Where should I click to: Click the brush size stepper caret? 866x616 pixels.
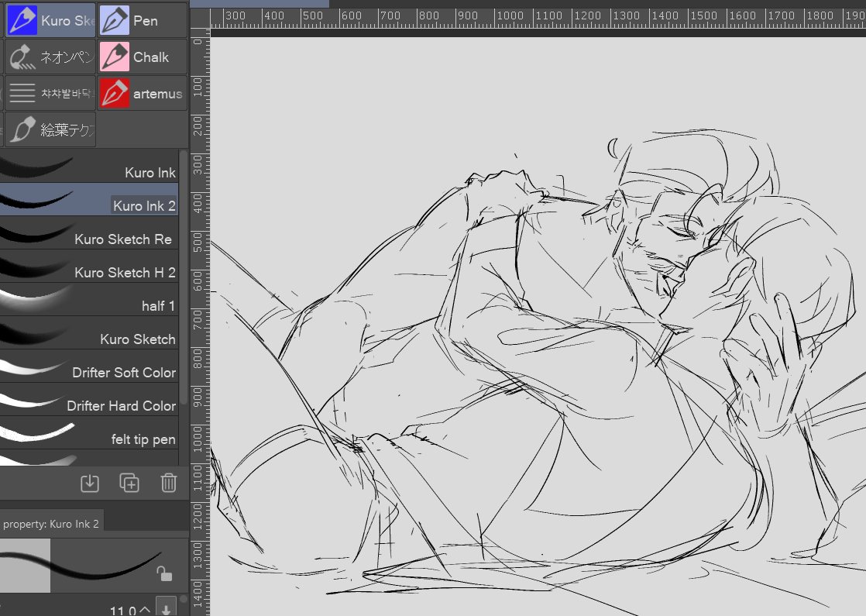pos(145,609)
